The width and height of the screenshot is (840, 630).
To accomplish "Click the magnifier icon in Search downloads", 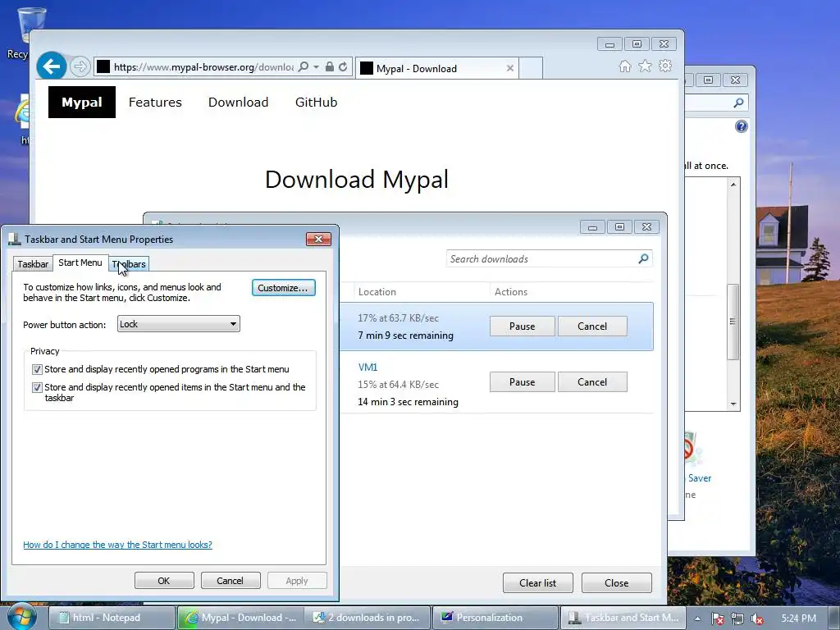I will 643,258.
